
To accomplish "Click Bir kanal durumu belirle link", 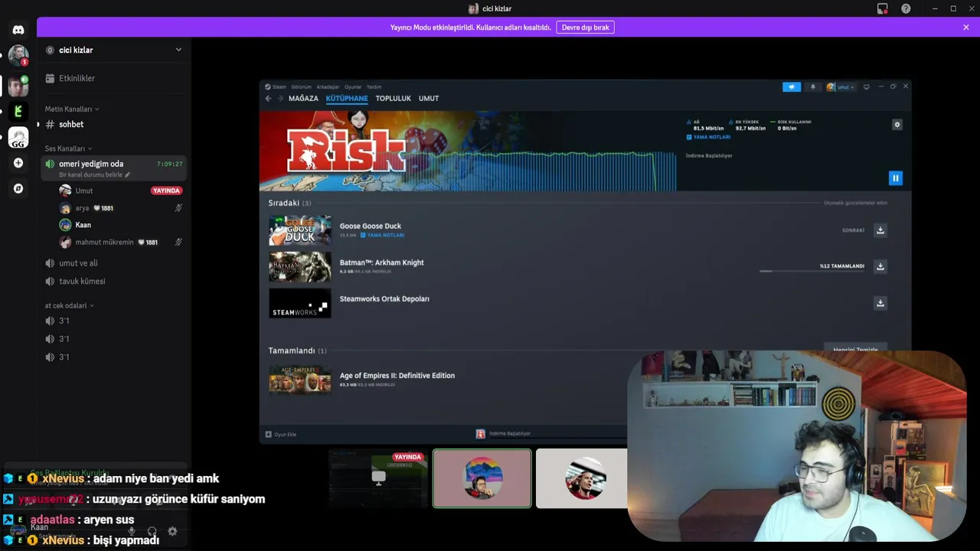I will click(x=94, y=174).
